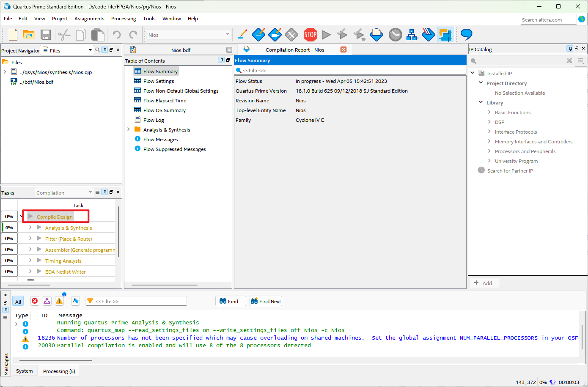Expand the DSP library category
The width and height of the screenshot is (588, 387).
coord(489,122)
